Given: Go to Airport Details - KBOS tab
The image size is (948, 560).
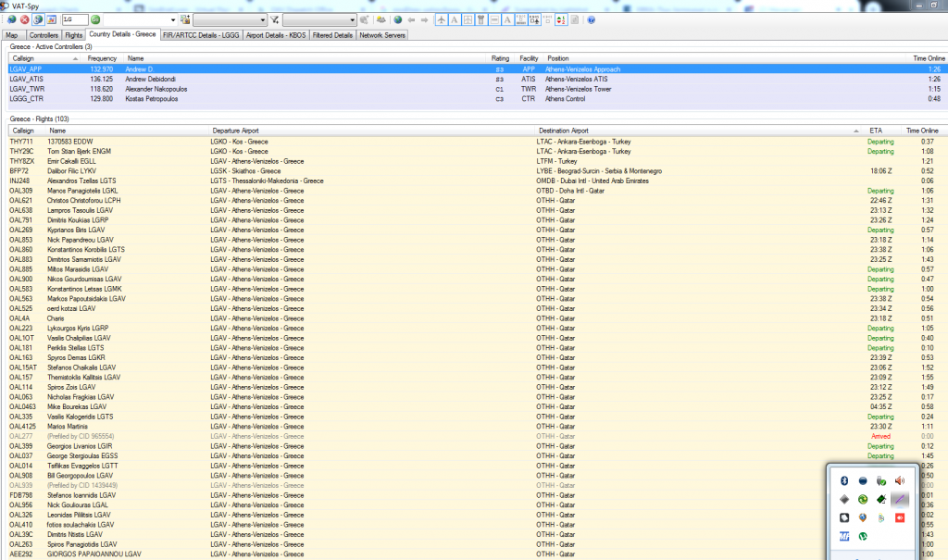Looking at the screenshot, I should pyautogui.click(x=276, y=35).
